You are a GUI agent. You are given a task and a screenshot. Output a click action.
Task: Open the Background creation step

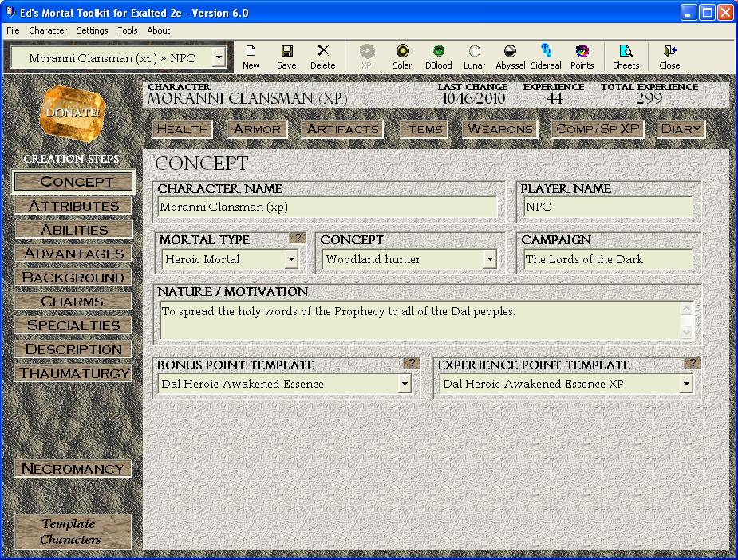[73, 277]
